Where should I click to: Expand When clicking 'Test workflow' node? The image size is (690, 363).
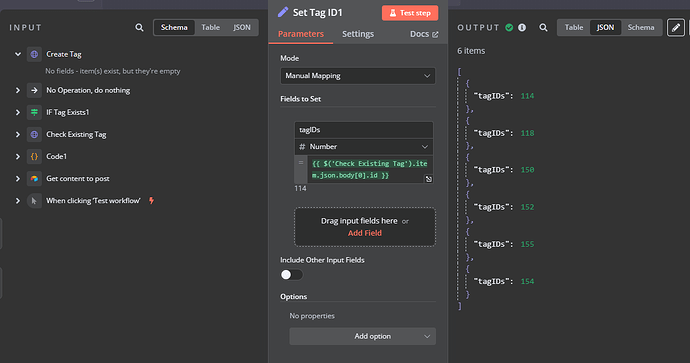tap(18, 201)
